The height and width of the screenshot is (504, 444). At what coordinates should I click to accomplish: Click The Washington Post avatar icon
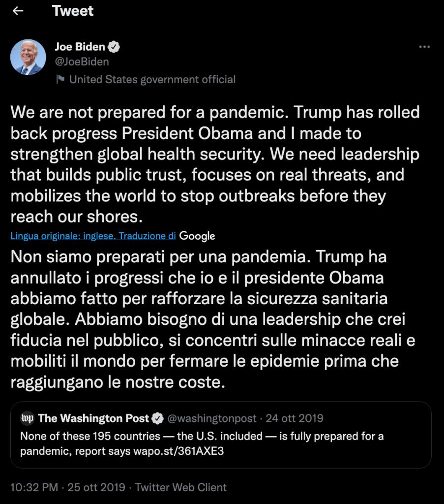(27, 418)
